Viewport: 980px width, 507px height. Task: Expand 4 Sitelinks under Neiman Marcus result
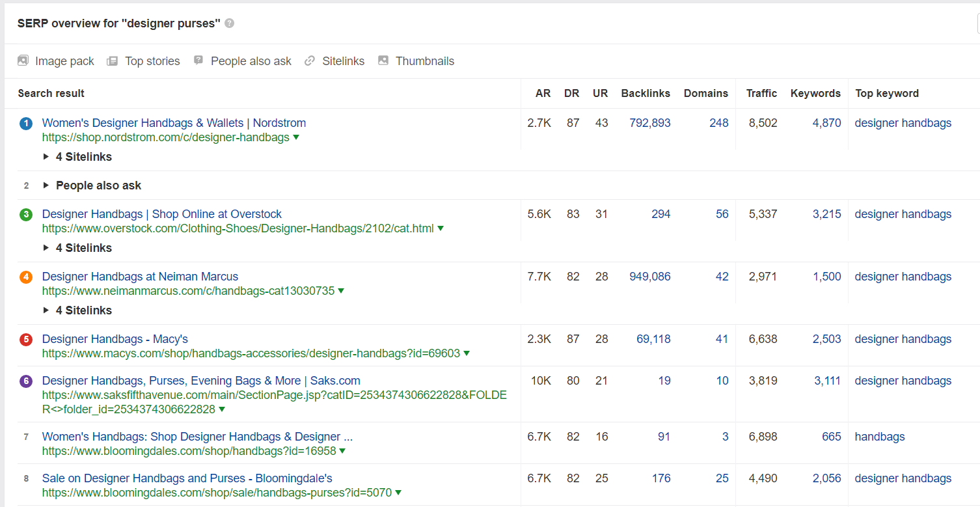click(x=77, y=310)
